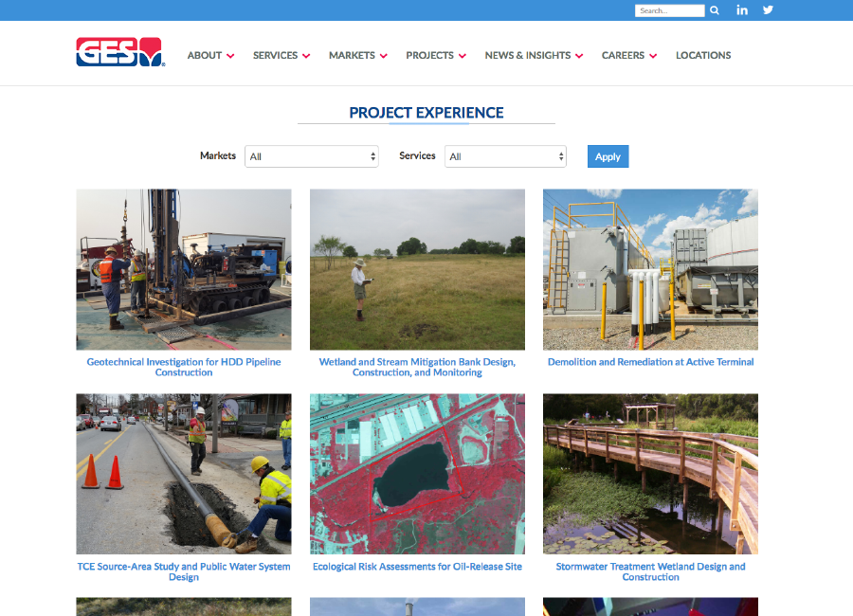Click the infrared aerial map thumbnail
853x616 pixels.
coord(417,474)
